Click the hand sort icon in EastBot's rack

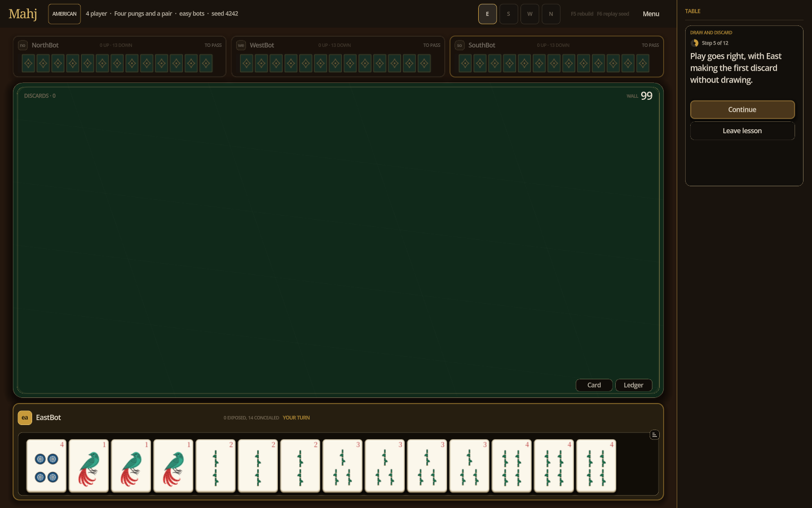[655, 435]
